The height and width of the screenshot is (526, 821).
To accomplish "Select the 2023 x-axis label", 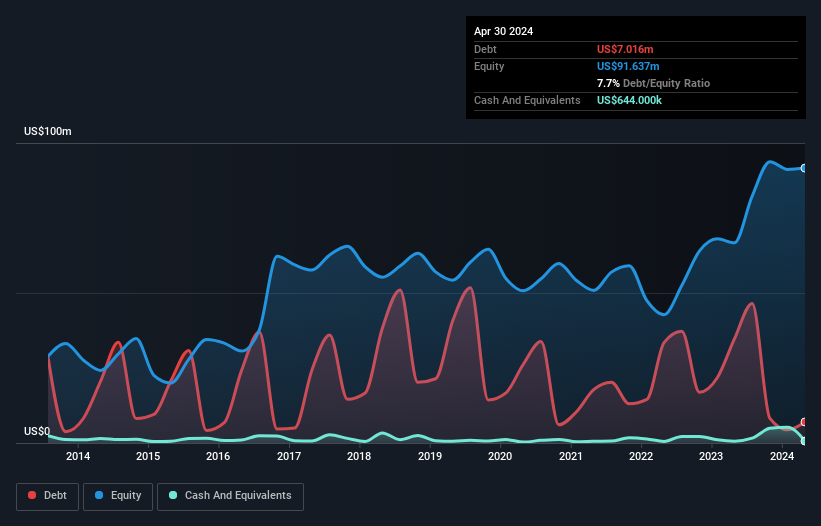I will point(711,456).
